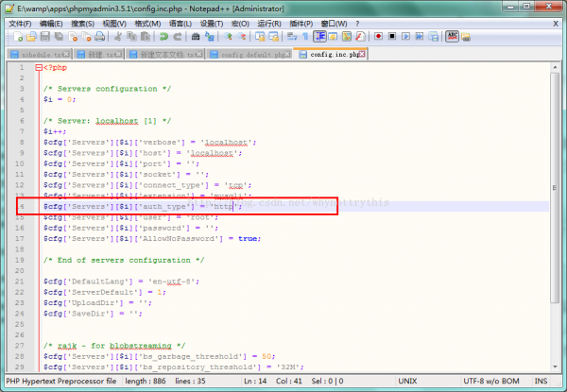Click the Zoom In toolbar icon
This screenshot has width=567, height=392.
pos(228,37)
